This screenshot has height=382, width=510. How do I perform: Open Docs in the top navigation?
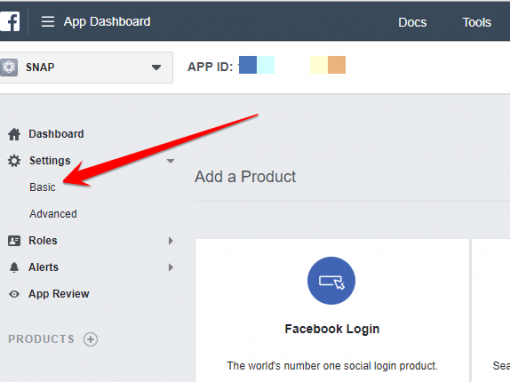(x=413, y=22)
